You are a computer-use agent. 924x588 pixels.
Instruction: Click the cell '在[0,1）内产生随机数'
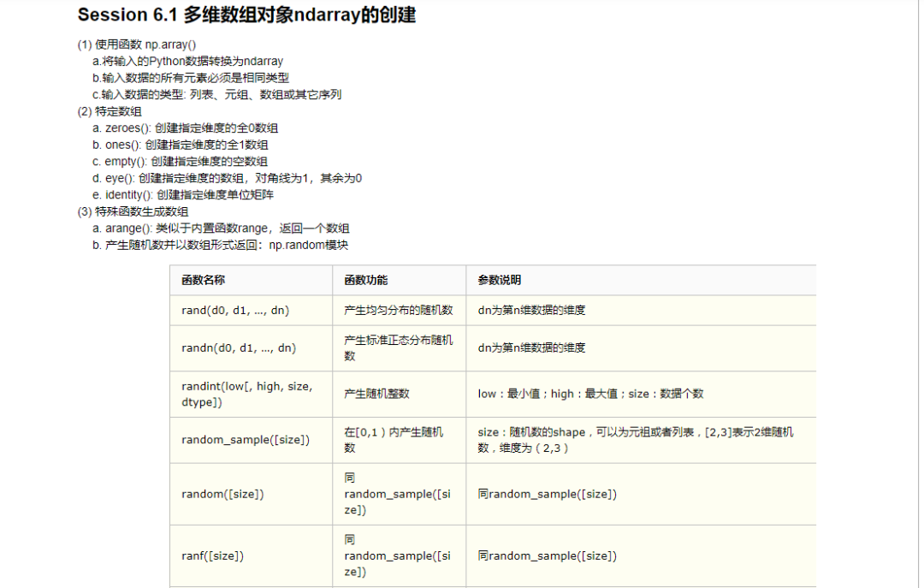(400, 440)
